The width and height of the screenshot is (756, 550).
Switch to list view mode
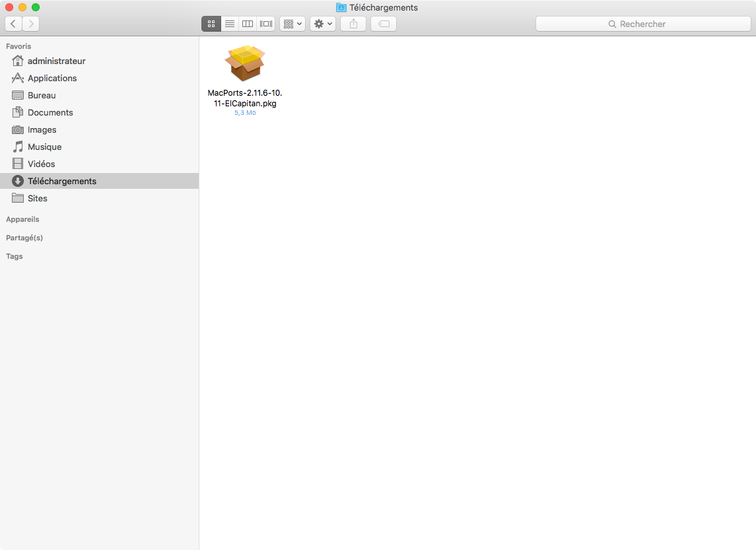(230, 24)
